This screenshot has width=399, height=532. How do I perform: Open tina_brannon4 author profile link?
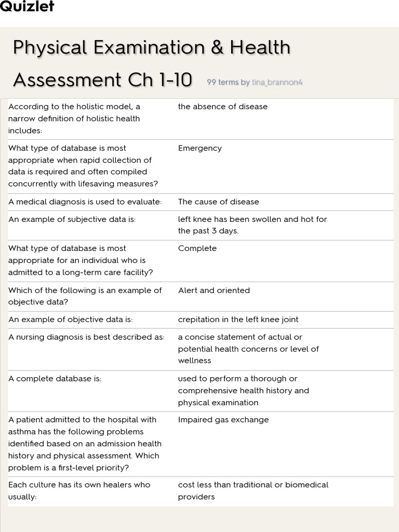[276, 83]
